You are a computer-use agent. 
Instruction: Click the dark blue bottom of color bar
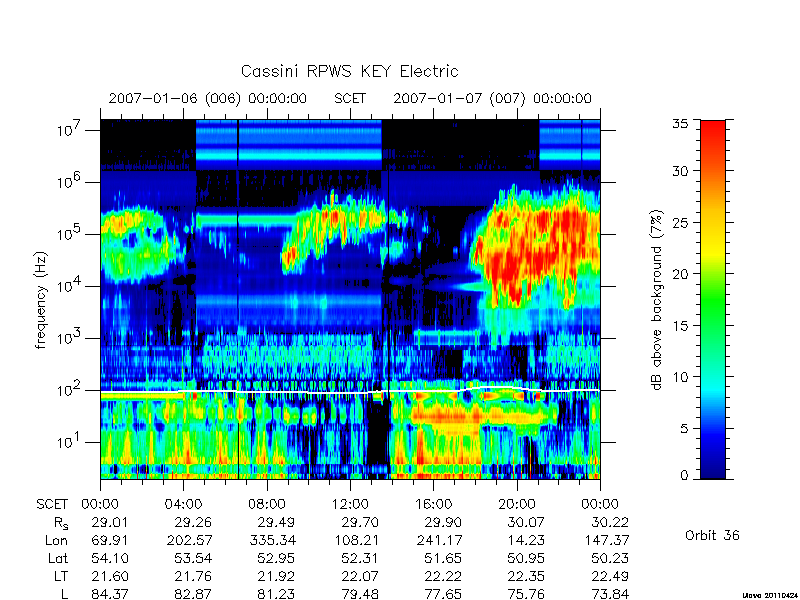713,468
